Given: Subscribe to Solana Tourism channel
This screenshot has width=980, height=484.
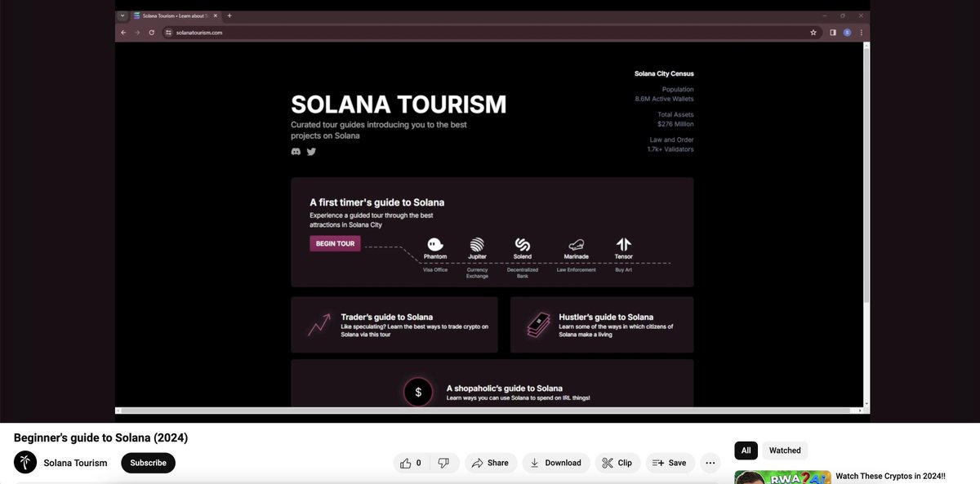Looking at the screenshot, I should [x=148, y=463].
